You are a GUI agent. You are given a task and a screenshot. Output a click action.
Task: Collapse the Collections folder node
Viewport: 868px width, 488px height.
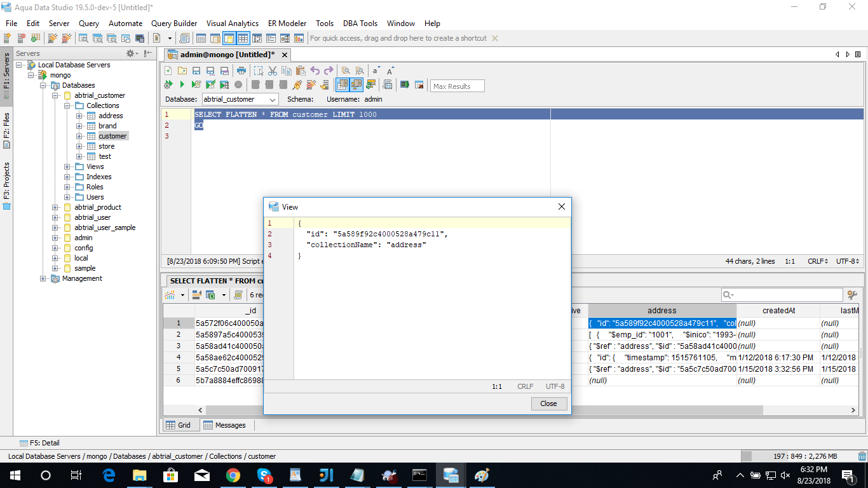[67, 105]
